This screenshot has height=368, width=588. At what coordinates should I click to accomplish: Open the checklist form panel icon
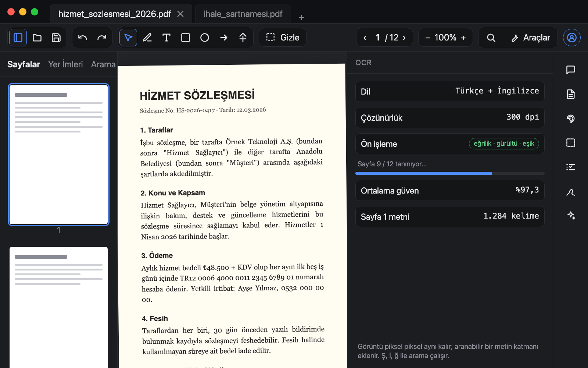click(x=571, y=167)
